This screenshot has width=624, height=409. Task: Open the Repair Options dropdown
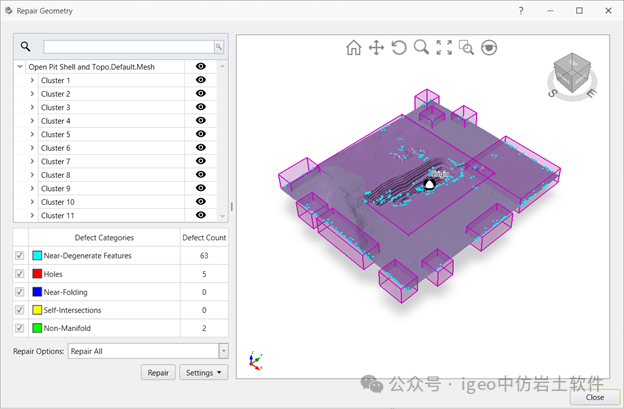223,351
